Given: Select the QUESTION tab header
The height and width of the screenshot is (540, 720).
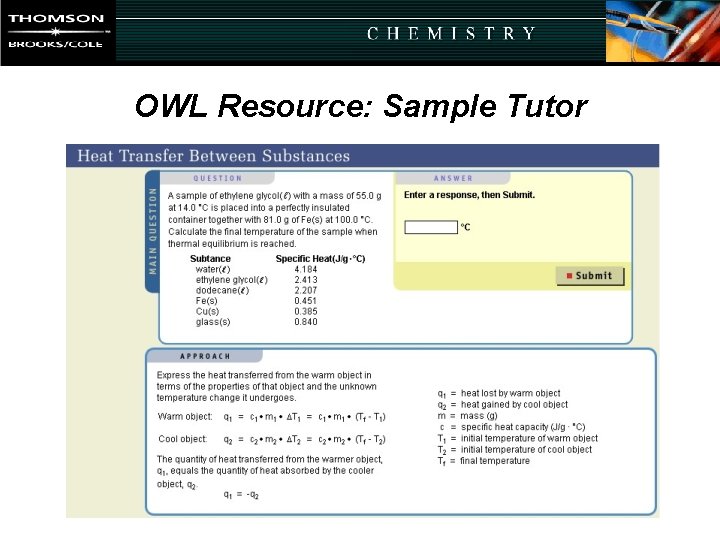Looking at the screenshot, I should click(x=217, y=178).
